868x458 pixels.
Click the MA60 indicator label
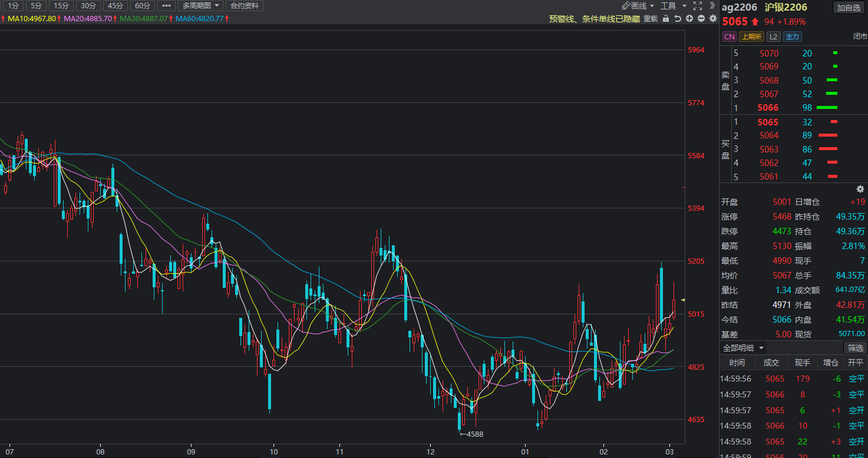[x=199, y=19]
